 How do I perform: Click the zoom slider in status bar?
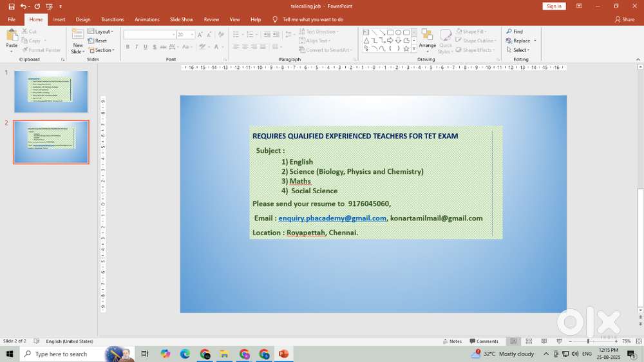click(588, 341)
